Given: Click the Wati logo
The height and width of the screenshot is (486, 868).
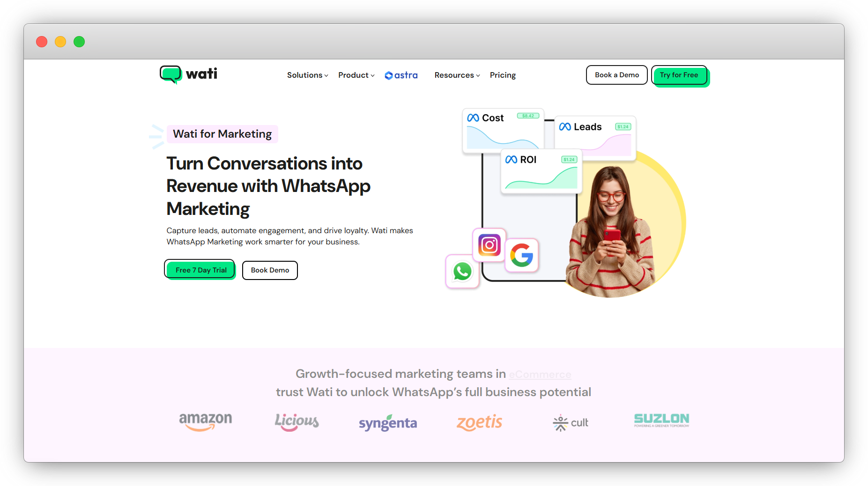Looking at the screenshot, I should tap(188, 74).
